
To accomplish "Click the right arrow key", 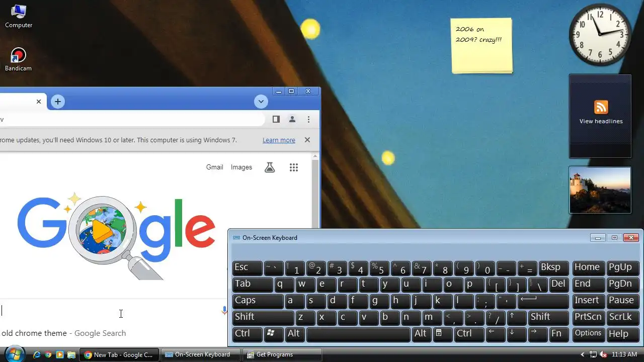I will (538, 334).
